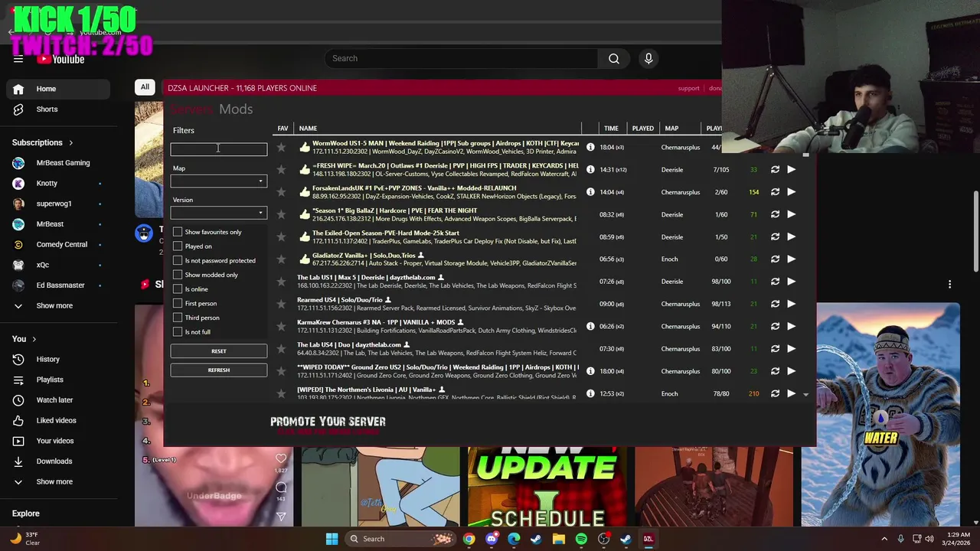The image size is (980, 551).
Task: Toggle Is not password protected checkbox
Action: pos(178,260)
